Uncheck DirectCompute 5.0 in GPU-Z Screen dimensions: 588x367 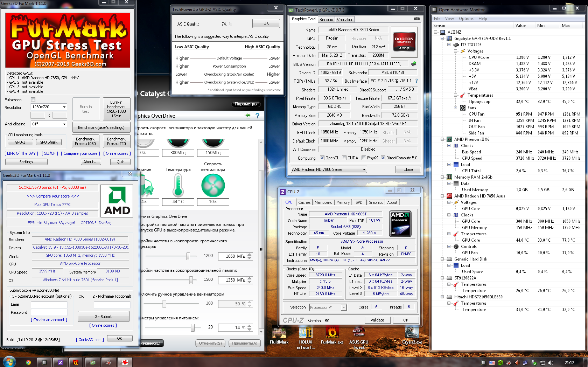tap(383, 158)
